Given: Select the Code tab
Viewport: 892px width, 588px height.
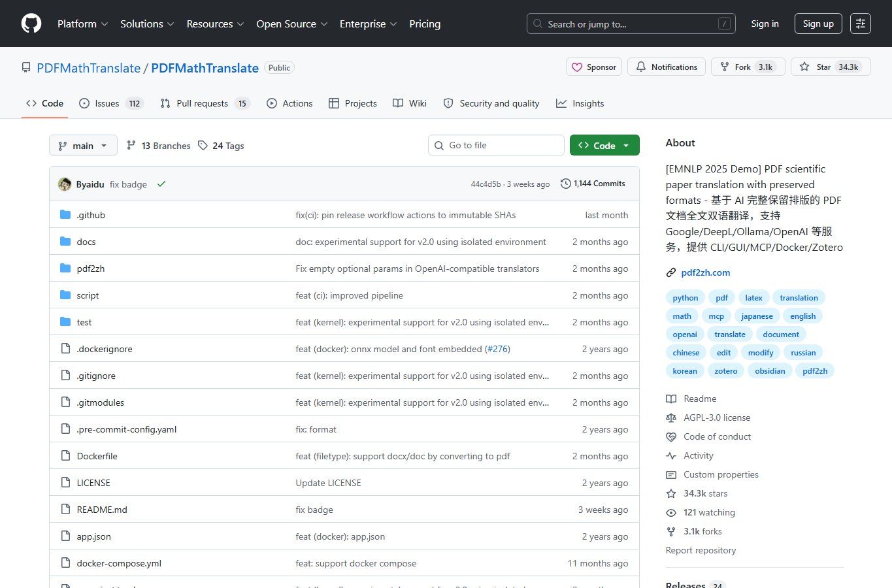Looking at the screenshot, I should [x=44, y=103].
